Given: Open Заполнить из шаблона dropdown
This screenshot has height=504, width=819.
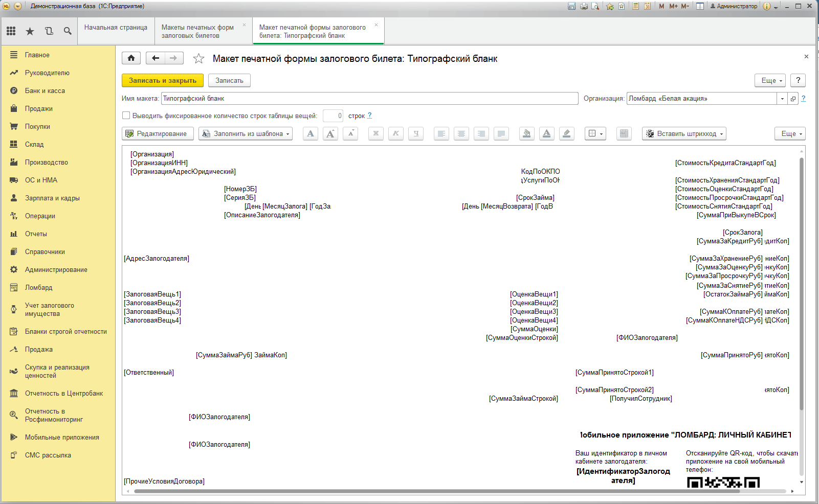Looking at the screenshot, I should coord(246,133).
